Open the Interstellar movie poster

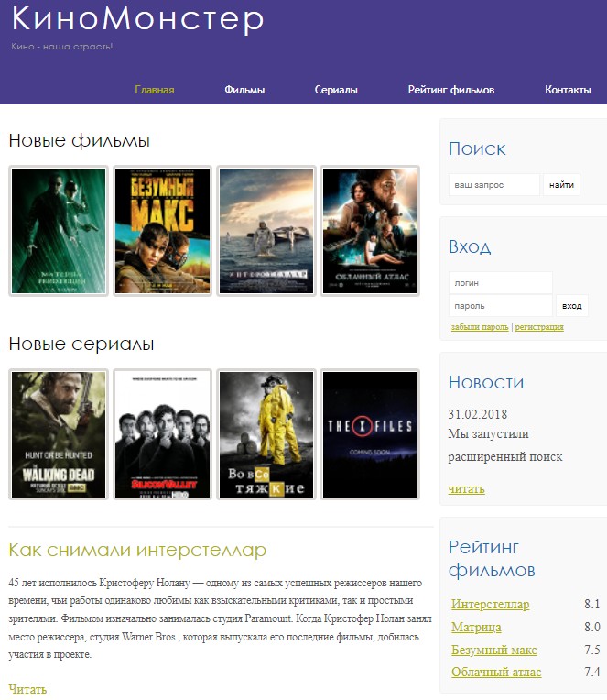click(x=266, y=231)
